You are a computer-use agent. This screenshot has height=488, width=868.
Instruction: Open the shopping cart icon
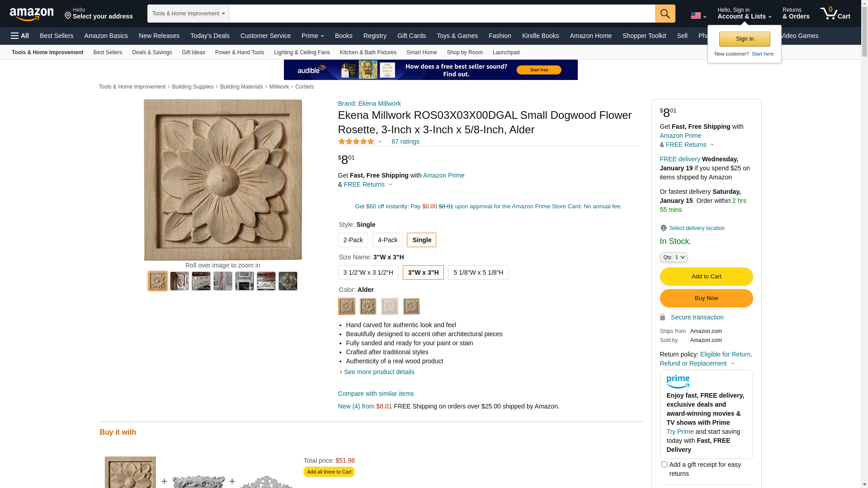[x=835, y=14]
